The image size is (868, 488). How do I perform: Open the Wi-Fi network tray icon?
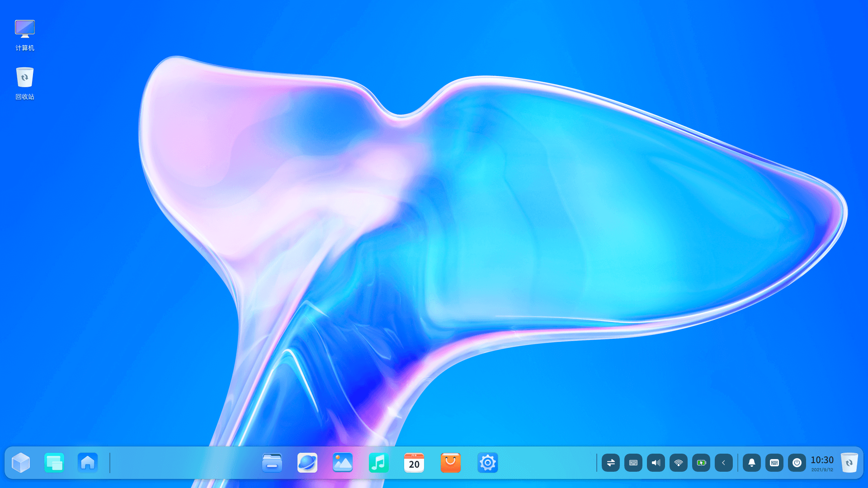coord(679,463)
